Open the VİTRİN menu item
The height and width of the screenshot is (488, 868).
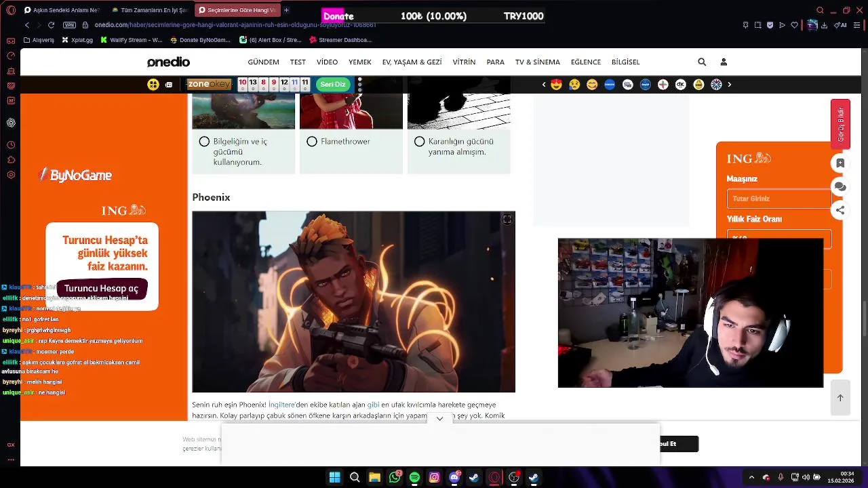(x=464, y=62)
